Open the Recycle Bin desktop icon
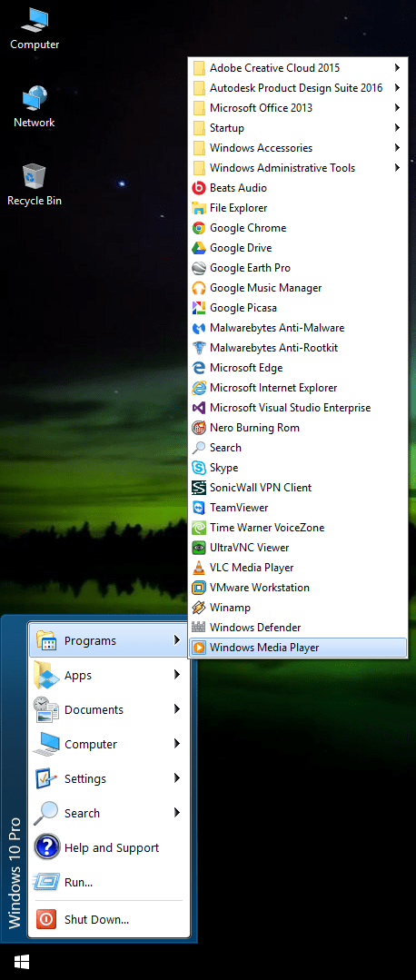The height and width of the screenshot is (980, 416). [x=35, y=185]
